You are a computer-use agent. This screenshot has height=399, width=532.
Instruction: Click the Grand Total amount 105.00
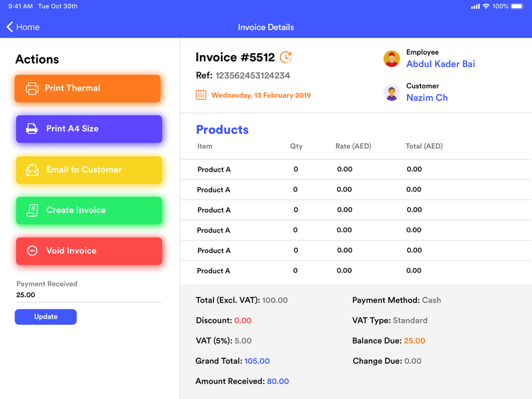(257, 361)
